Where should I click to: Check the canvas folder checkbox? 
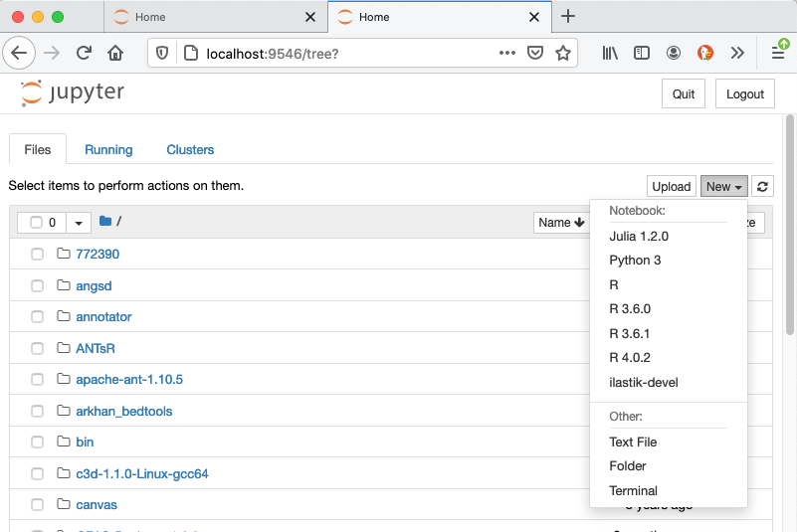37,504
